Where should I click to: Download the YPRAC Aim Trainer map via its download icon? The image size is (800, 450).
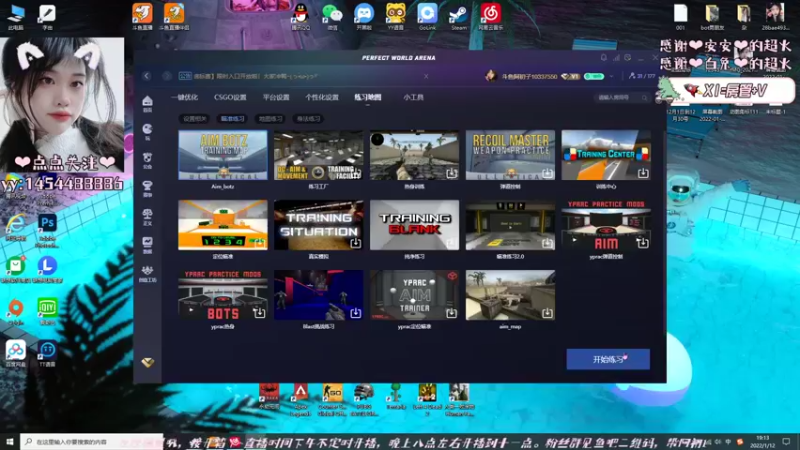tap(452, 312)
